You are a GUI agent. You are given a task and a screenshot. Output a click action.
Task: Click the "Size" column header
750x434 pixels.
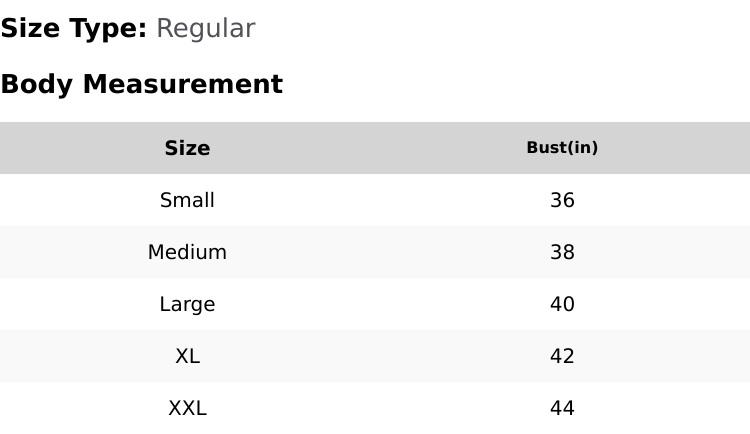(187, 148)
